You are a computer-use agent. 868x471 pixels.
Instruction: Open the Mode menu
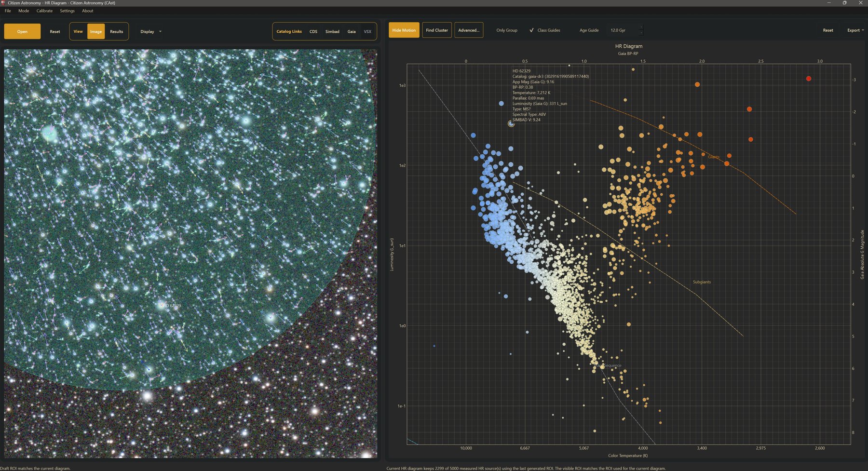[24, 11]
